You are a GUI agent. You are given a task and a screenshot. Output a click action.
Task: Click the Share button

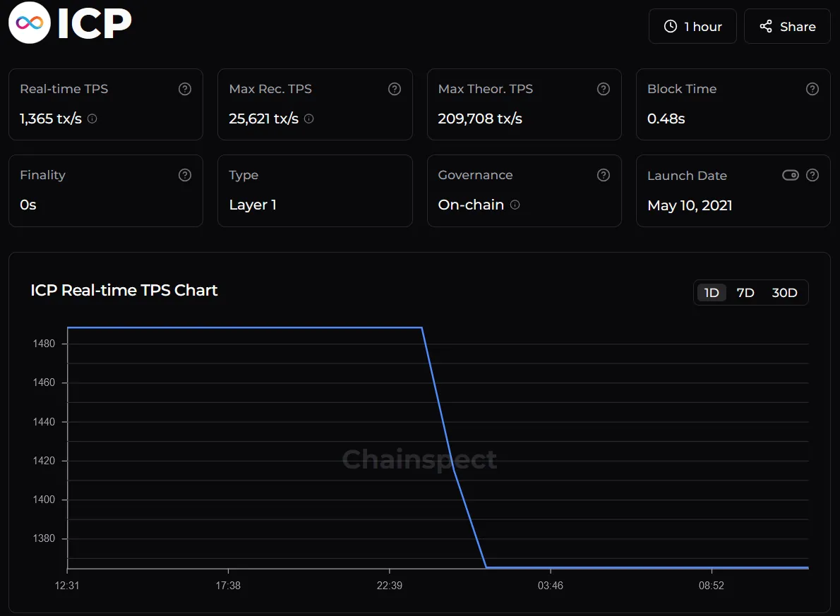coord(787,26)
